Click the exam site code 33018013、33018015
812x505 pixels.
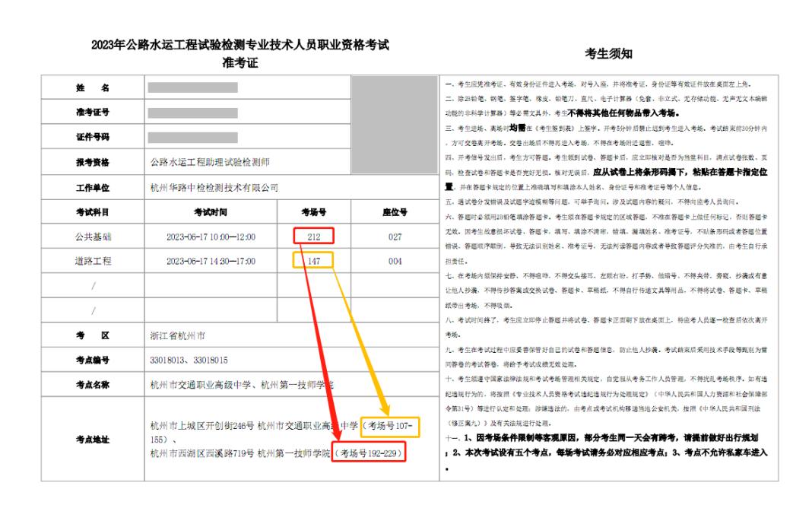pyautogui.click(x=189, y=360)
